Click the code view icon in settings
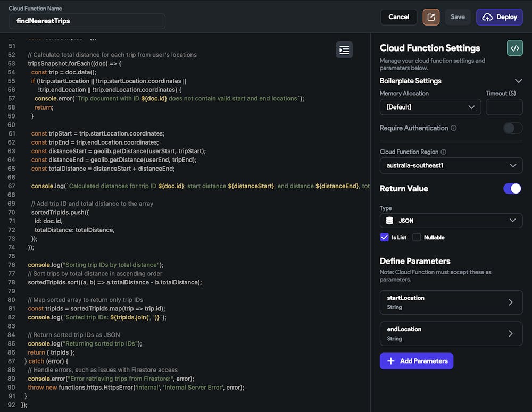This screenshot has width=532, height=412. point(514,48)
